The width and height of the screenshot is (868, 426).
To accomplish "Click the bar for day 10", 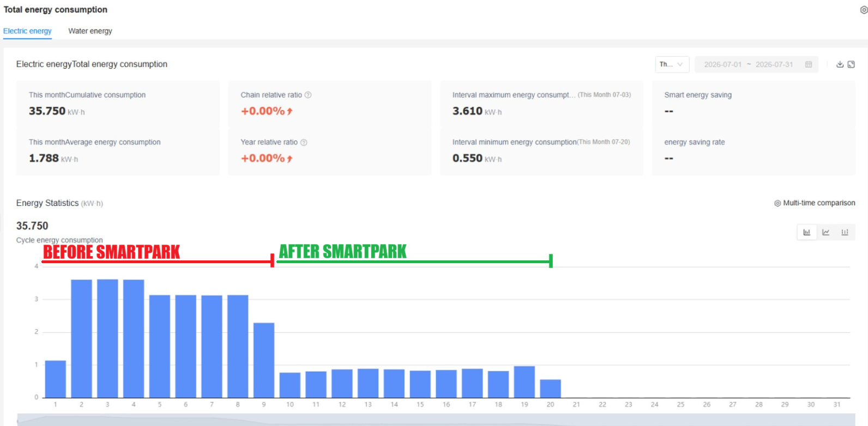I will tap(290, 385).
